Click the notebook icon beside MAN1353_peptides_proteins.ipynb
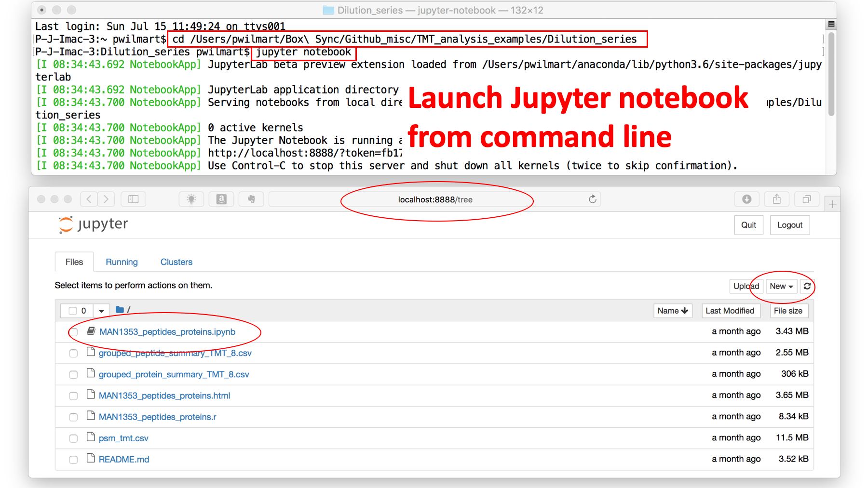Viewport: 868px width, 488px height. coord(91,331)
